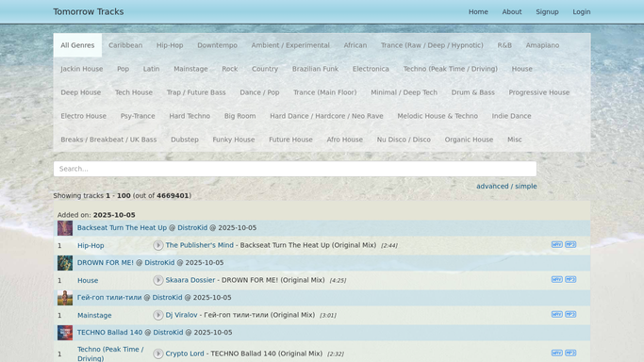This screenshot has height=362, width=644.
Task: Click the search tracks input field
Action: point(295,169)
